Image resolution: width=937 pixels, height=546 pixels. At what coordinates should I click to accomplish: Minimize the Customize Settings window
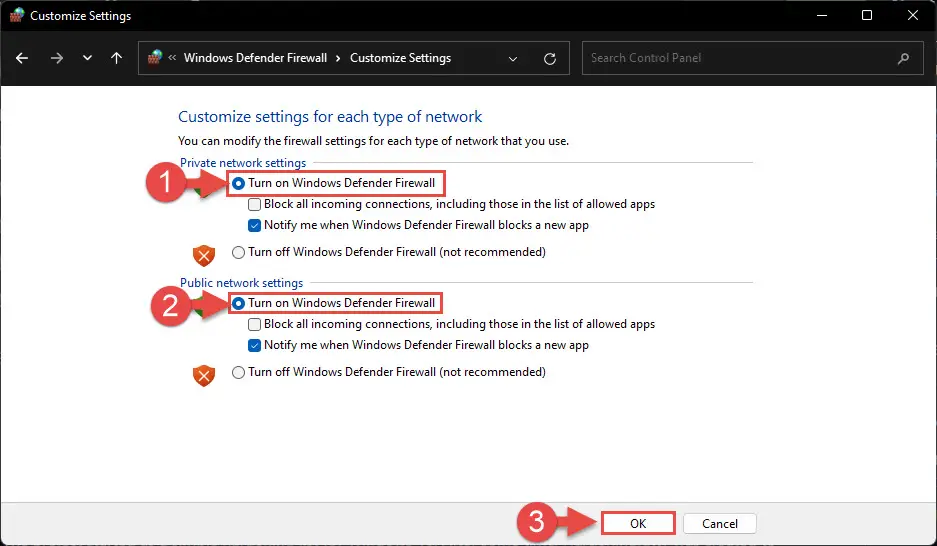[x=822, y=15]
